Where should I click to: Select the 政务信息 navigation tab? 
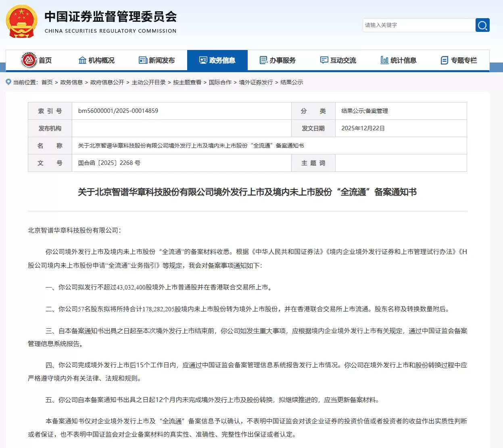point(217,60)
